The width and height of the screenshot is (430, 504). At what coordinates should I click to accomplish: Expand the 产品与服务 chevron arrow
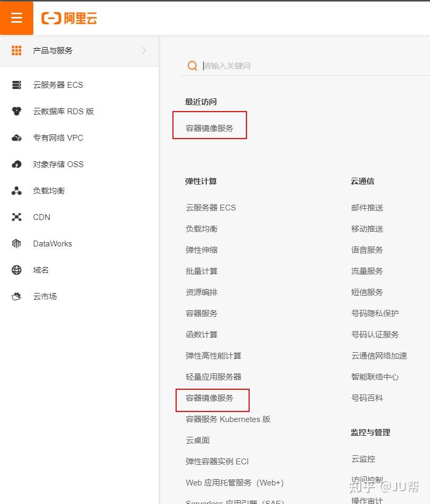click(x=144, y=50)
